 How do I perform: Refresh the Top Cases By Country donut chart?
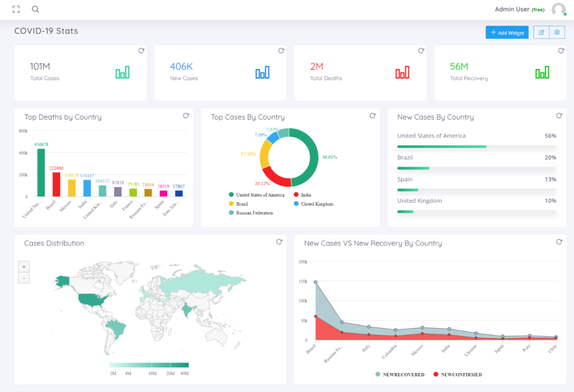tap(373, 116)
